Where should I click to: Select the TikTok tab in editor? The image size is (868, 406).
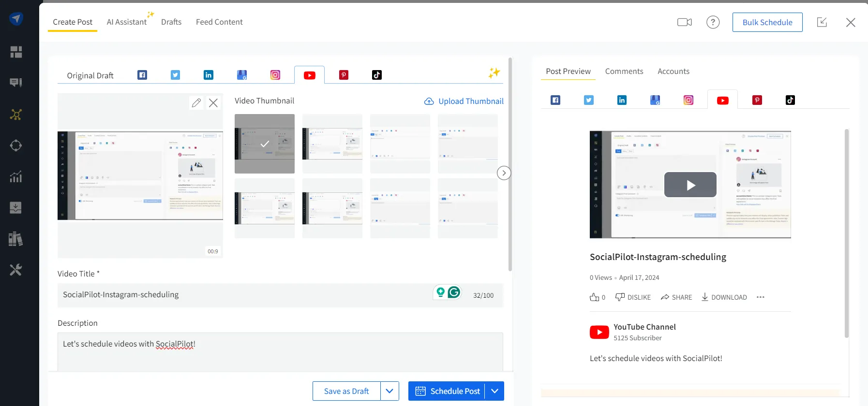click(377, 75)
